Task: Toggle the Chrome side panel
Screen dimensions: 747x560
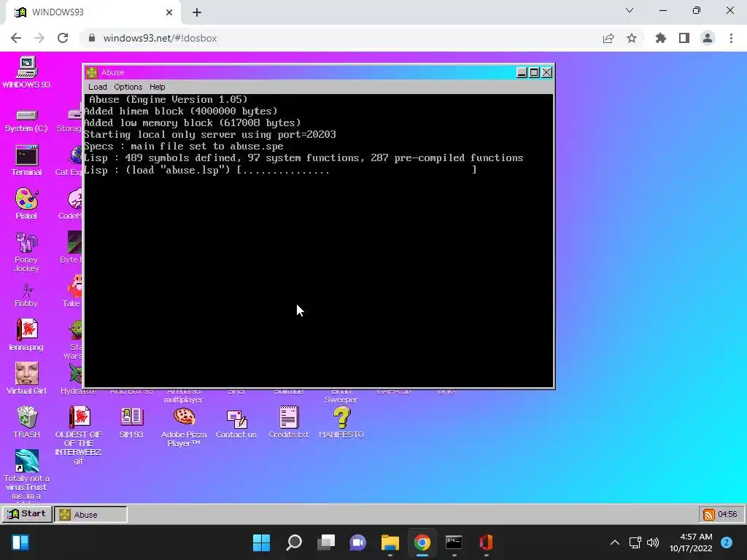Action: click(x=684, y=38)
